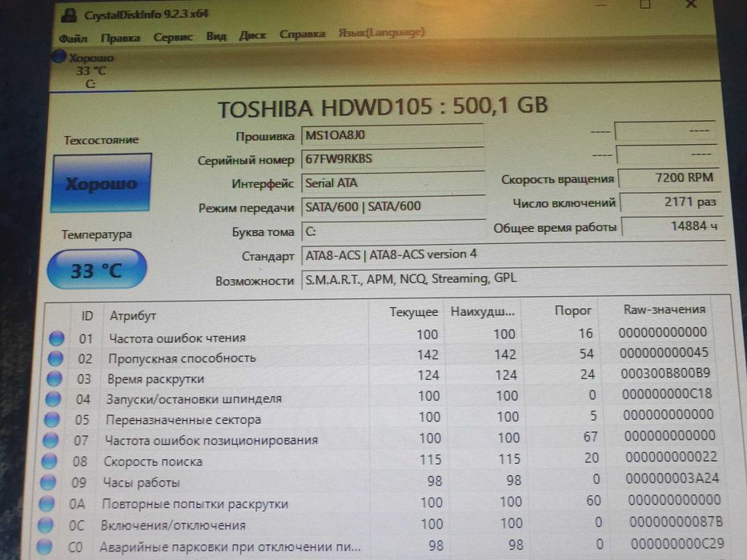This screenshot has height=560, width=747.
Task: Open the Сервис menu
Action: coord(172,37)
